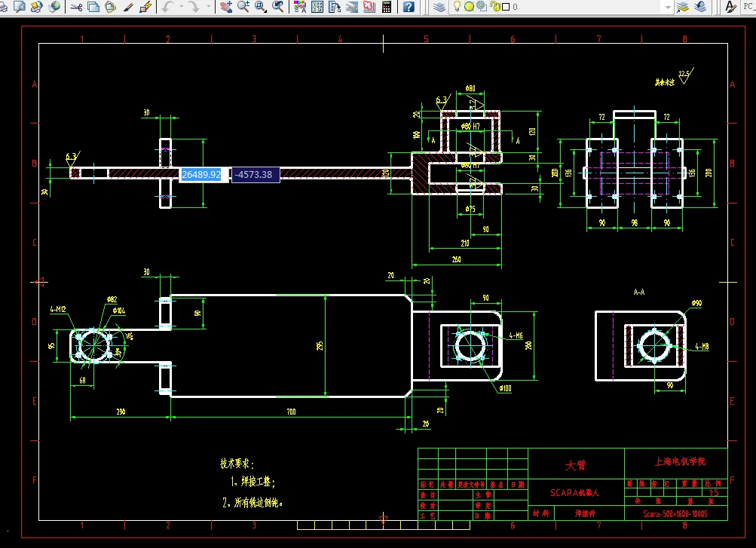Open the Plot Preview tool
756x548 pixels.
click(x=20, y=7)
